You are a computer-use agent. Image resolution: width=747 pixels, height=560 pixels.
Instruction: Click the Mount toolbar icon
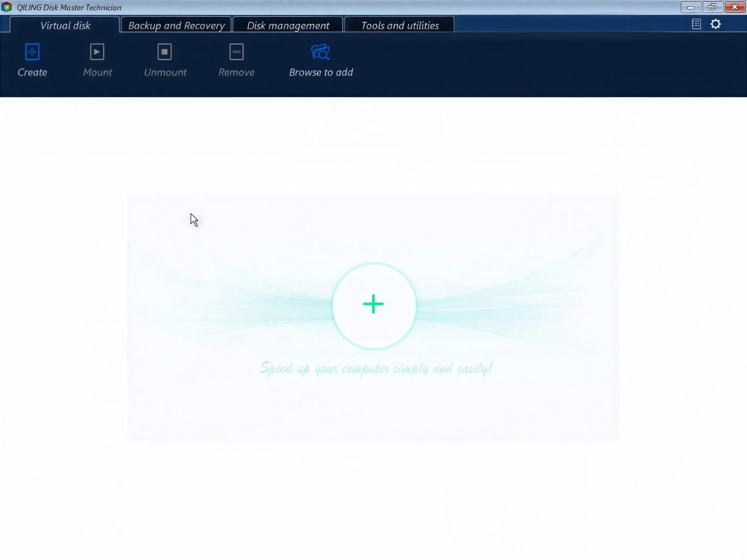click(97, 52)
